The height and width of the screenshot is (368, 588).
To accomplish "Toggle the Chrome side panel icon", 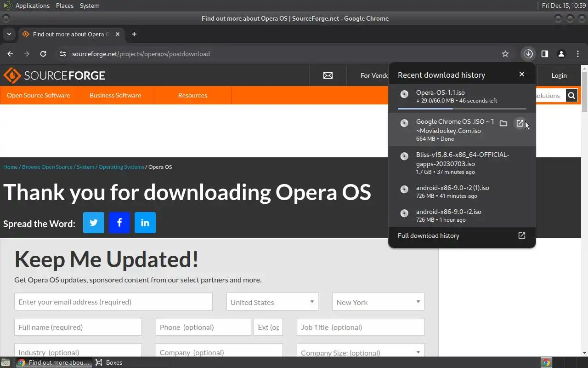I will (545, 54).
